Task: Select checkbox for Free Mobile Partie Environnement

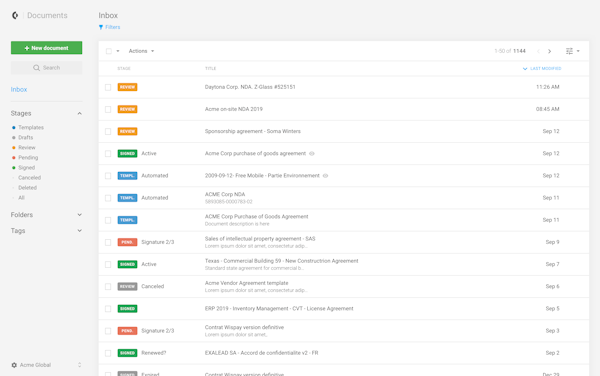Action: click(x=108, y=176)
